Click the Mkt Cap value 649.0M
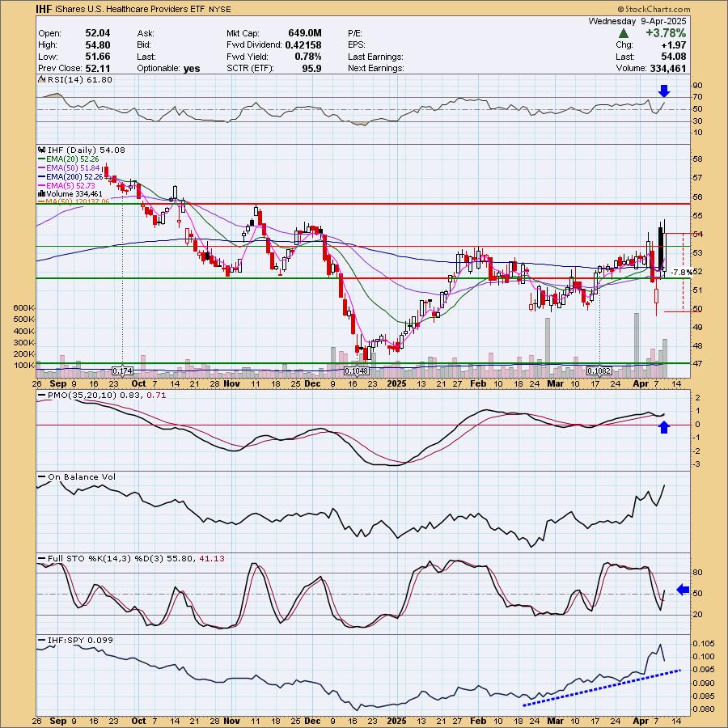Screen dimensions: 728x728 305,33
